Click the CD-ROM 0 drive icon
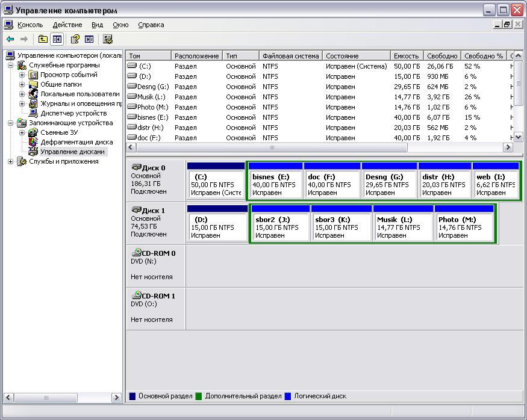 136,253
